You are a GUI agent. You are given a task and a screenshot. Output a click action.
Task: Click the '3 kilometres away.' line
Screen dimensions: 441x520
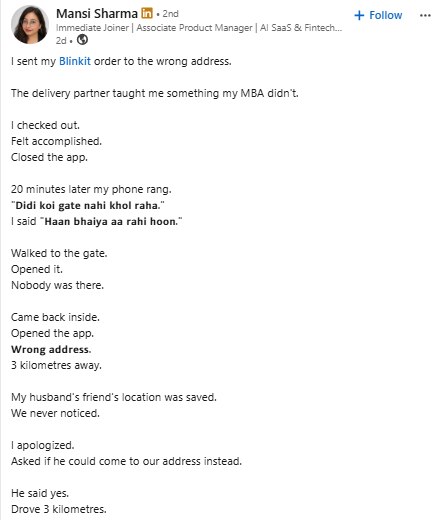[x=56, y=365]
